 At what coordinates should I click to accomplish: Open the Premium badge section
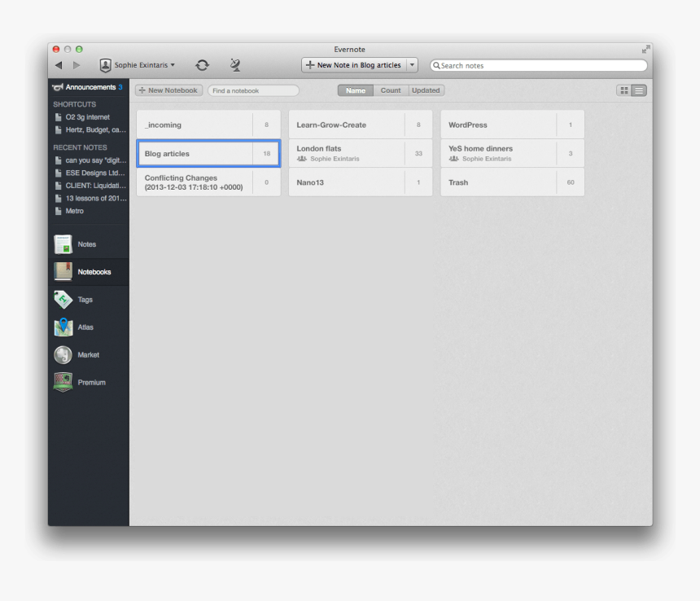click(x=89, y=383)
